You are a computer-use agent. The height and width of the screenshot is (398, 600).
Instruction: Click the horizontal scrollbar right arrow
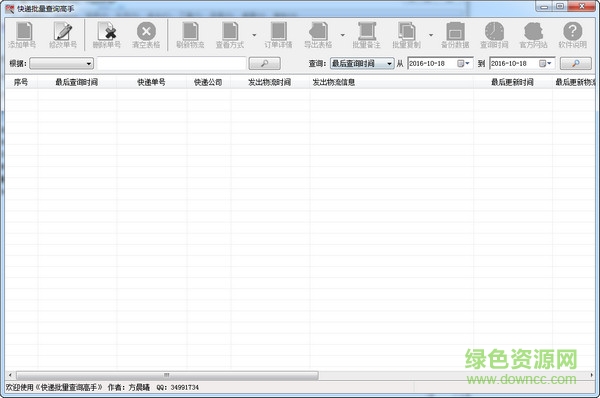592,375
